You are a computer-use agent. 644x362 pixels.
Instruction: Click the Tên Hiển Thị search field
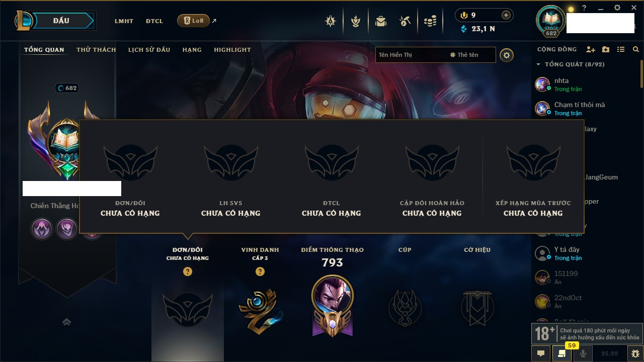[x=410, y=55]
